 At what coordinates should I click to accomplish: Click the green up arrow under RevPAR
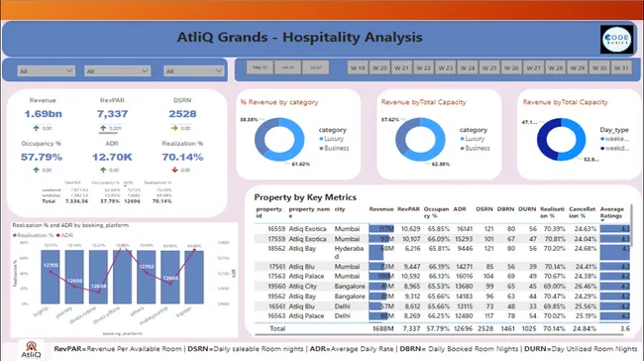click(x=103, y=128)
